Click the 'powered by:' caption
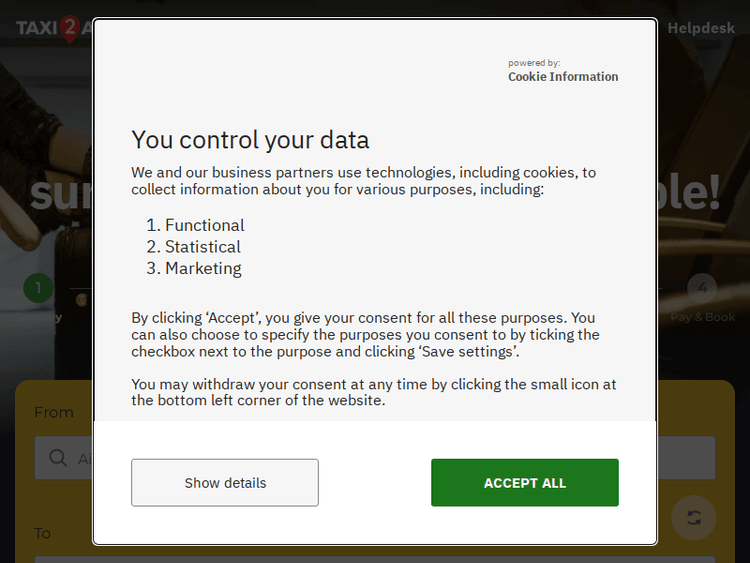The image size is (750, 563). pyautogui.click(x=534, y=63)
